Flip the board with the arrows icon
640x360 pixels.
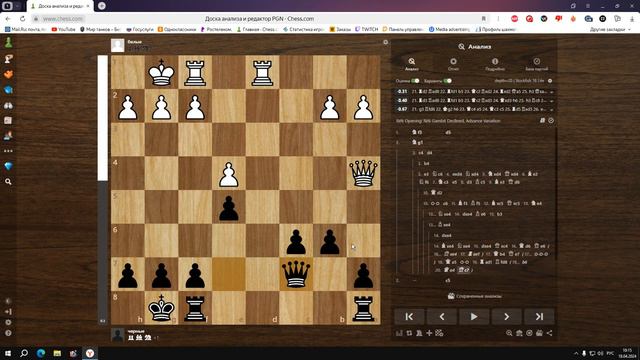point(409,333)
